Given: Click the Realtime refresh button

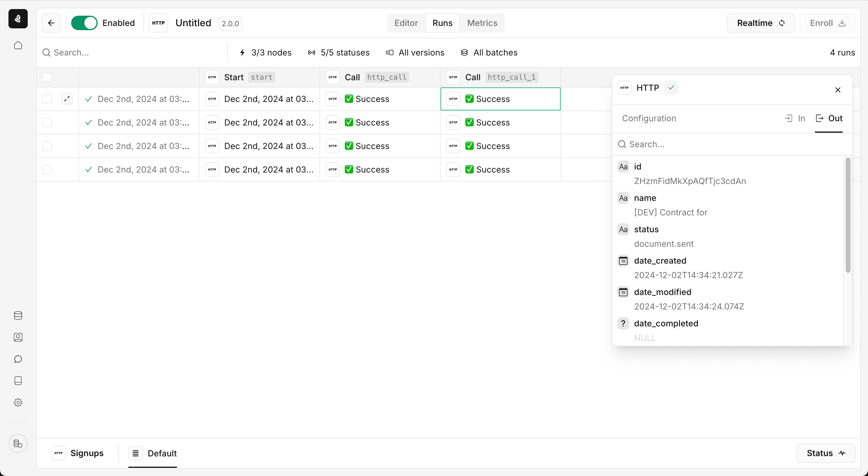Looking at the screenshot, I should (761, 23).
